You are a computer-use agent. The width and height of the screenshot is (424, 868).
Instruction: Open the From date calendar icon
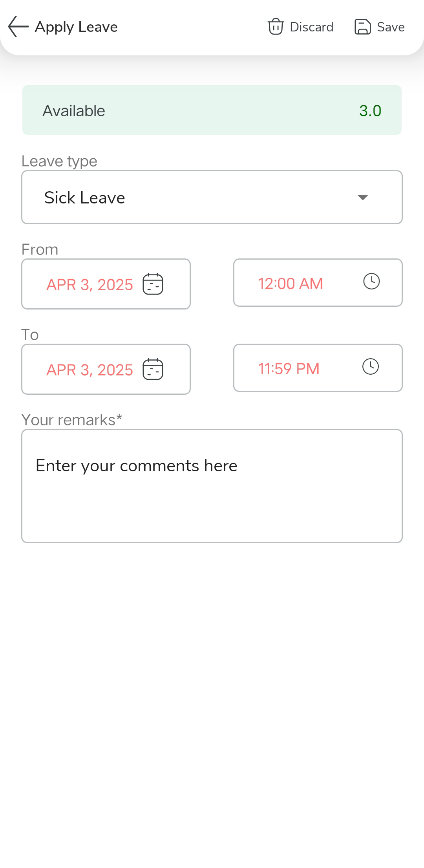pos(153,284)
